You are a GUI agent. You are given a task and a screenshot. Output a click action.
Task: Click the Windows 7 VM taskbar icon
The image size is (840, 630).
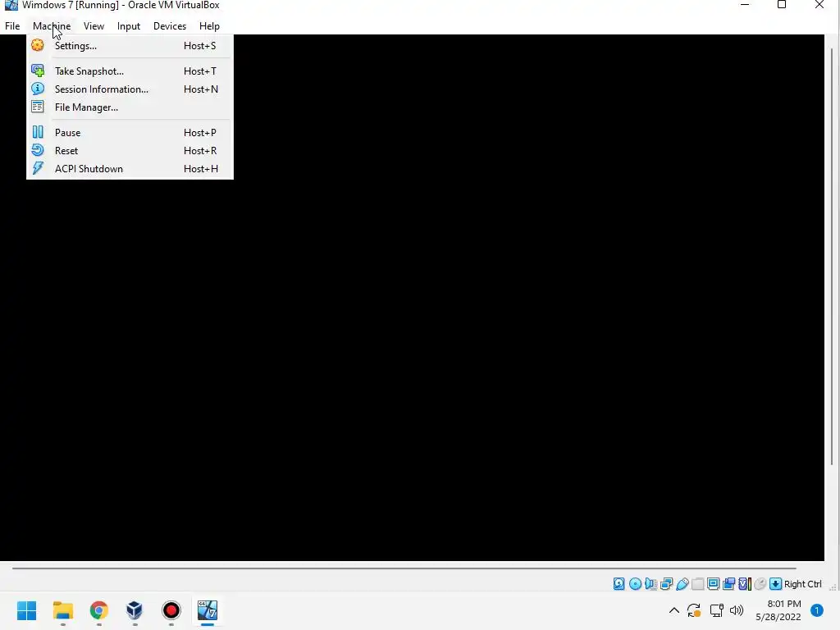click(x=208, y=610)
